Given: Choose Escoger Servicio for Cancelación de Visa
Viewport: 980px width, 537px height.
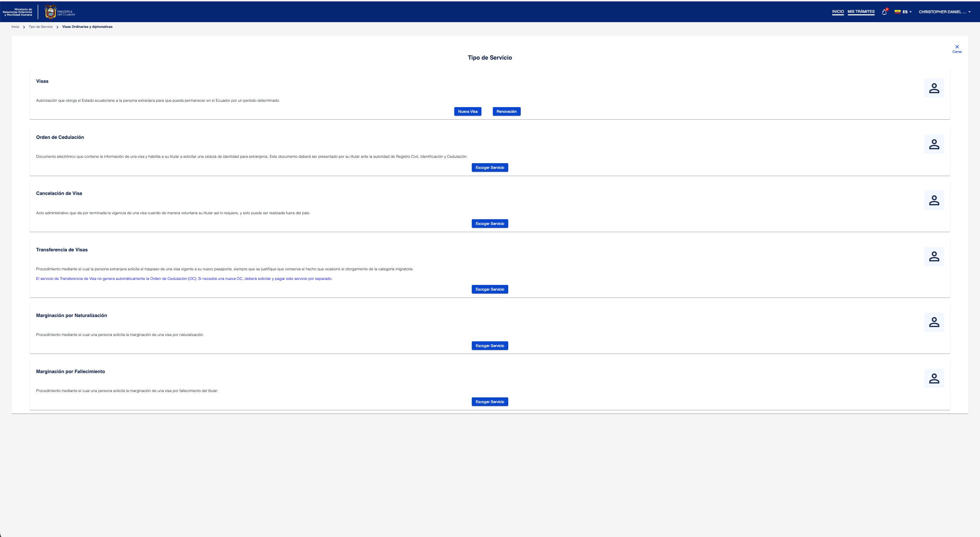Looking at the screenshot, I should pos(490,224).
